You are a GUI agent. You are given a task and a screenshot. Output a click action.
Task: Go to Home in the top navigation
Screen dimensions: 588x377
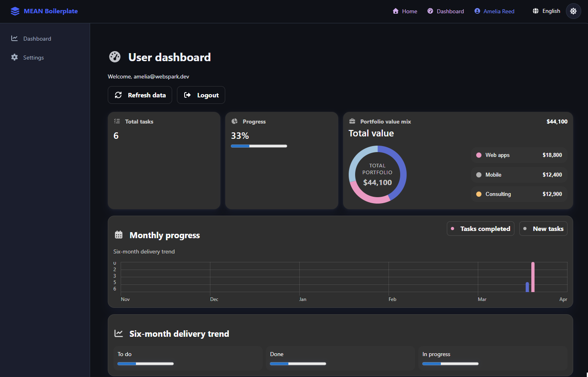pyautogui.click(x=405, y=11)
